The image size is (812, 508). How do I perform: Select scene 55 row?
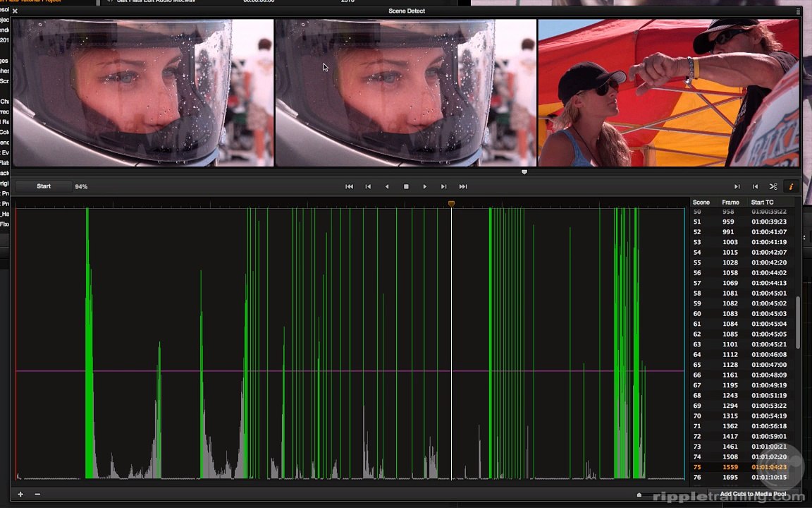(743, 262)
